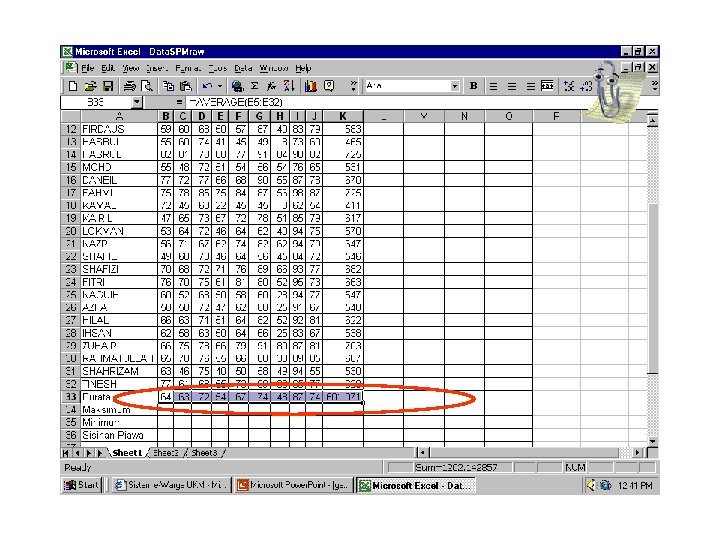Click the vertical scrollbar up arrow
Screen dimensions: 720x540
tap(652, 121)
